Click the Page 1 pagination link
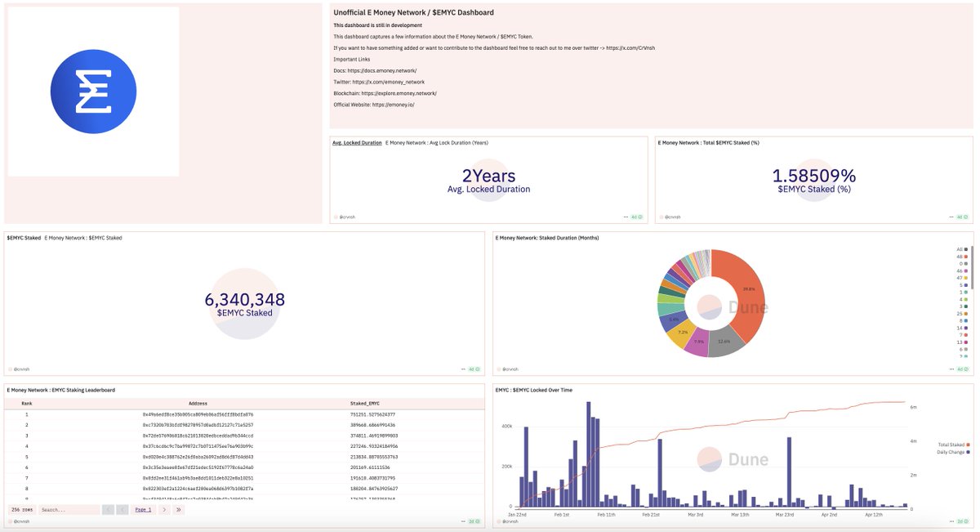The height and width of the screenshot is (532, 980). click(x=143, y=509)
